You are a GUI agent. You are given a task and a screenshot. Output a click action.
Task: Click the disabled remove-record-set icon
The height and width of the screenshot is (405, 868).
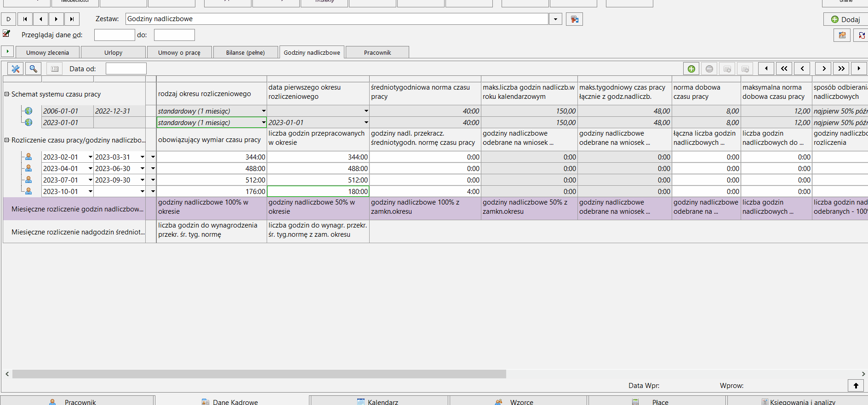745,68
